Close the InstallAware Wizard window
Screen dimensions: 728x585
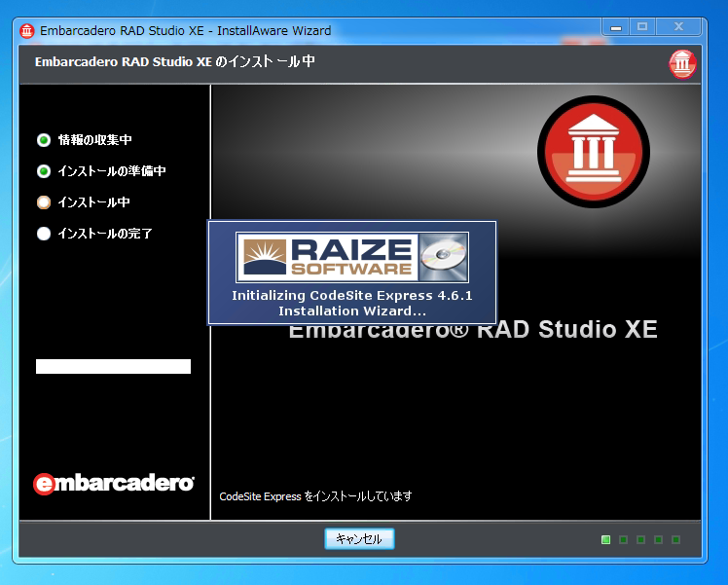coord(678,27)
